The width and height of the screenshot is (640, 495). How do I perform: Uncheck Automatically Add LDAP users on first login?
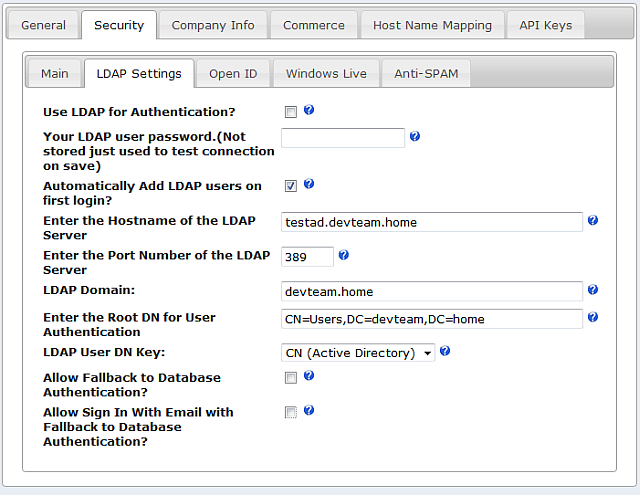point(291,186)
